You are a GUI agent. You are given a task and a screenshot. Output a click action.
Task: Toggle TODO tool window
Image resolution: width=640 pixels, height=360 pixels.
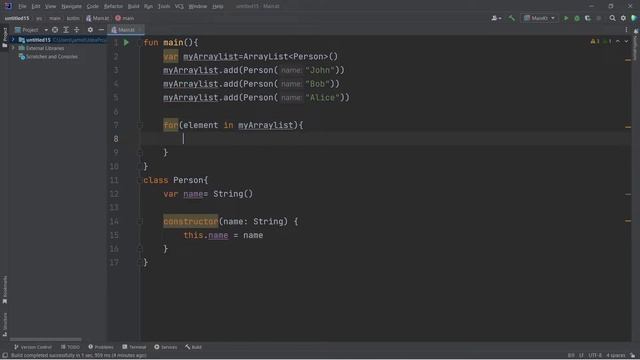[70, 347]
